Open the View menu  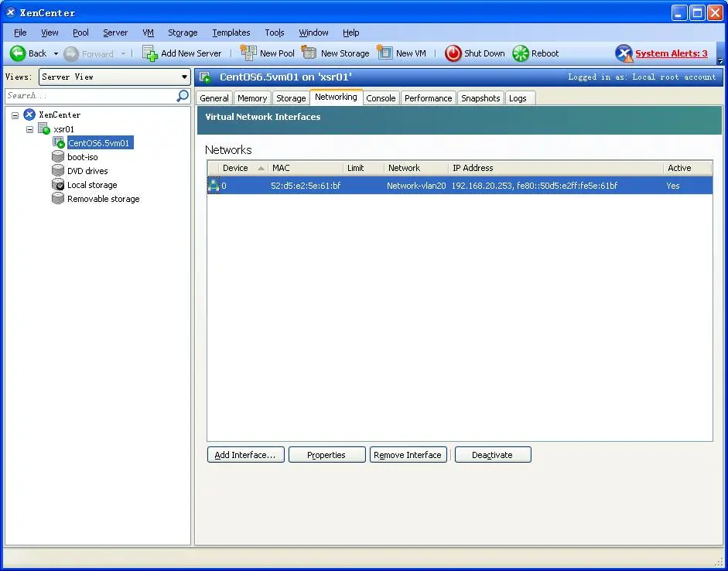50,32
